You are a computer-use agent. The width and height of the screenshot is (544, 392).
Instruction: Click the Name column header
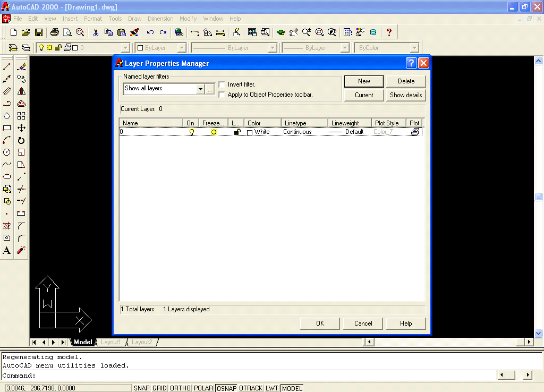tap(151, 123)
